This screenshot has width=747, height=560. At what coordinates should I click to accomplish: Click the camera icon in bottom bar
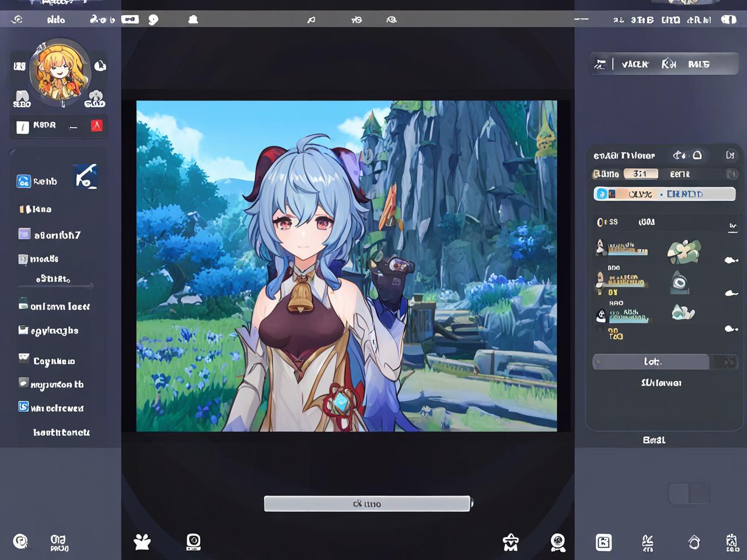(193, 542)
